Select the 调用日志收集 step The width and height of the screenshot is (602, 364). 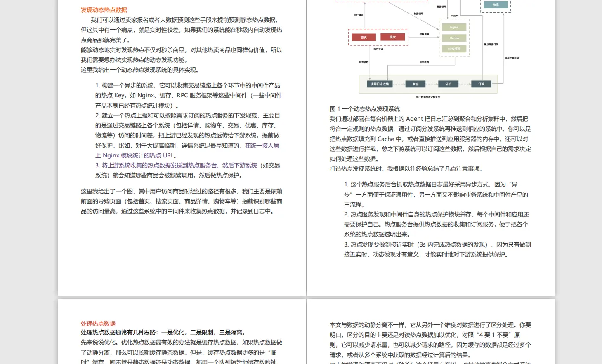pyautogui.click(x=380, y=84)
